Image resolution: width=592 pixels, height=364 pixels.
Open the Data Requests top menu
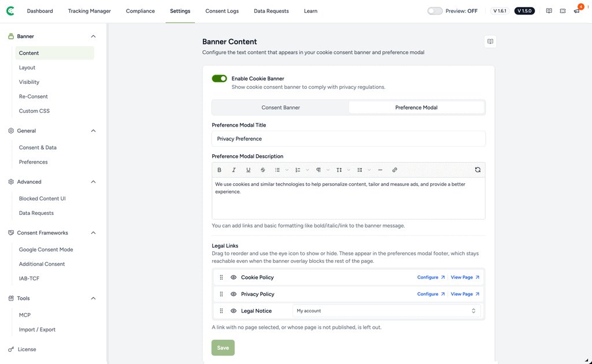[x=271, y=11]
